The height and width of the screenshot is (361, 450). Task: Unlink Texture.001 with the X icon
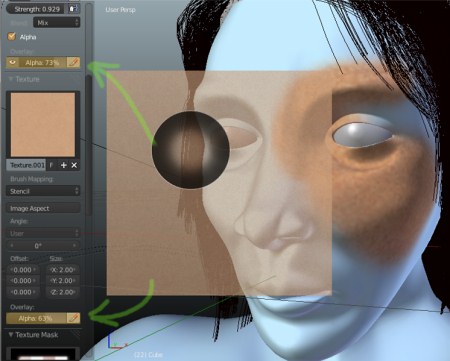[x=74, y=165]
